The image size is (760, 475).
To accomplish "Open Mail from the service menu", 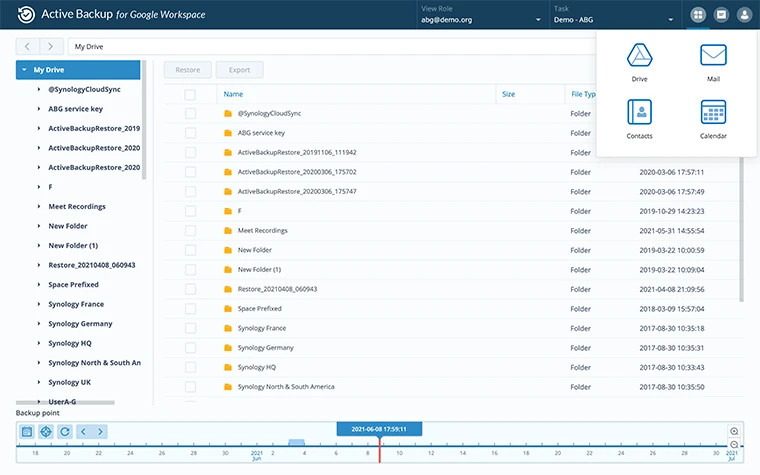I will pos(713,60).
